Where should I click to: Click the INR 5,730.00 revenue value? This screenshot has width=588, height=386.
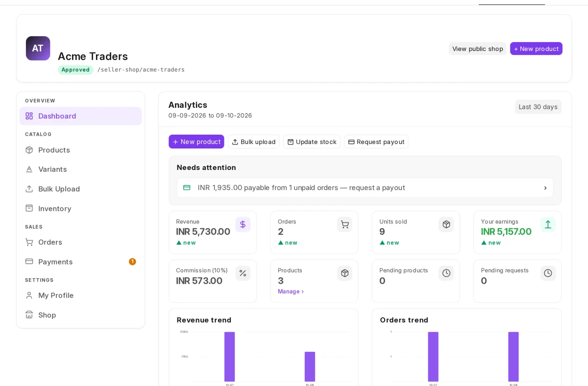[203, 232]
